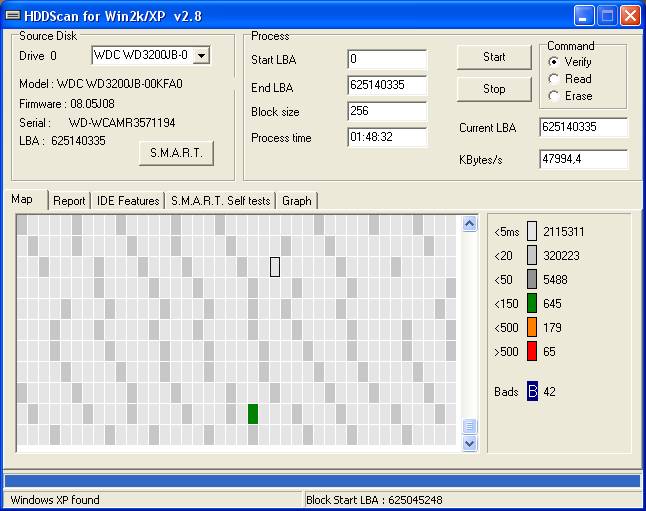This screenshot has width=646, height=511.
Task: Click the End LBA input field
Action: pos(387,85)
